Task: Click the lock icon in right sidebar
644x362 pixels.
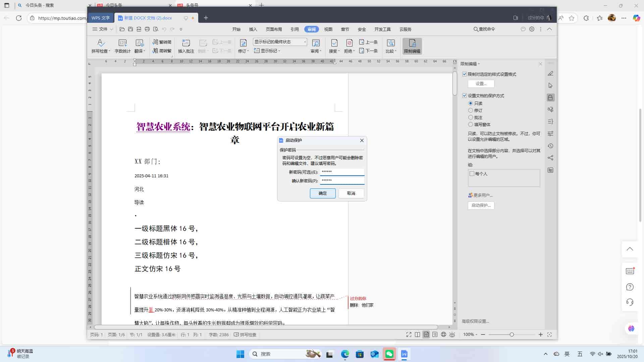Action: pos(550,98)
